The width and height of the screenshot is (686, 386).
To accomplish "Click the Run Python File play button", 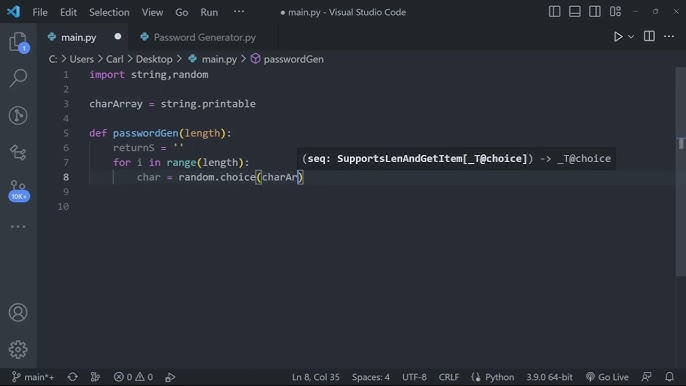I will (618, 37).
